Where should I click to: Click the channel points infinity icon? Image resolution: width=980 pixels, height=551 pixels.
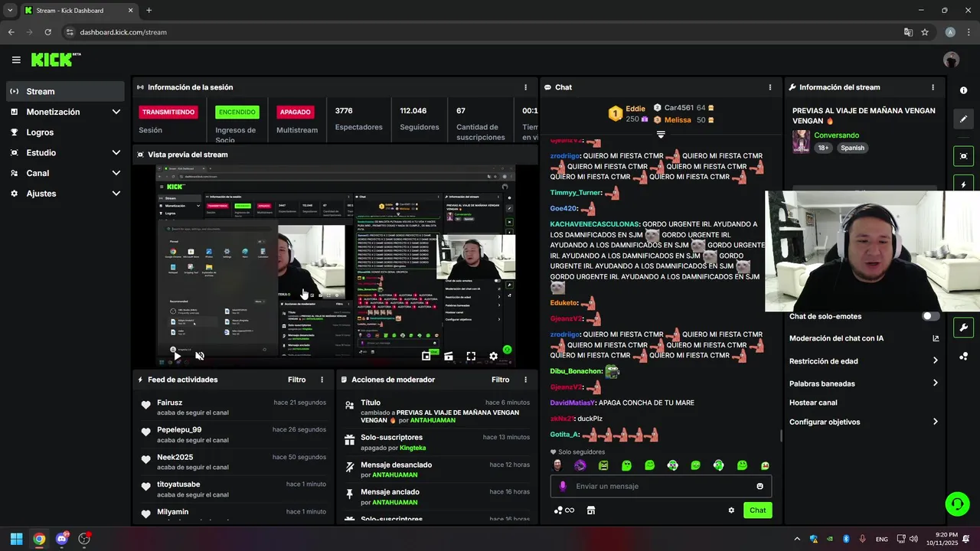564,510
